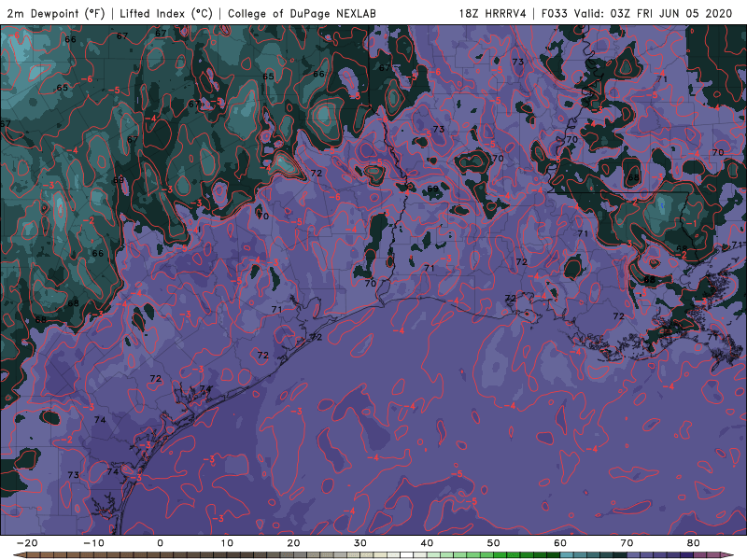The width and height of the screenshot is (747, 560).
Task: Click the 80 label on the color scale
Action: tap(694, 543)
